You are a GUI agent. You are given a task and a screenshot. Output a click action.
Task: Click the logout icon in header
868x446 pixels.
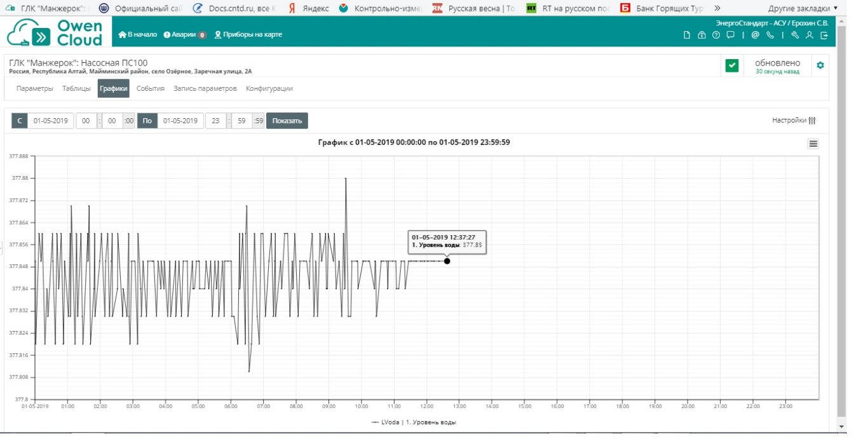(x=824, y=36)
